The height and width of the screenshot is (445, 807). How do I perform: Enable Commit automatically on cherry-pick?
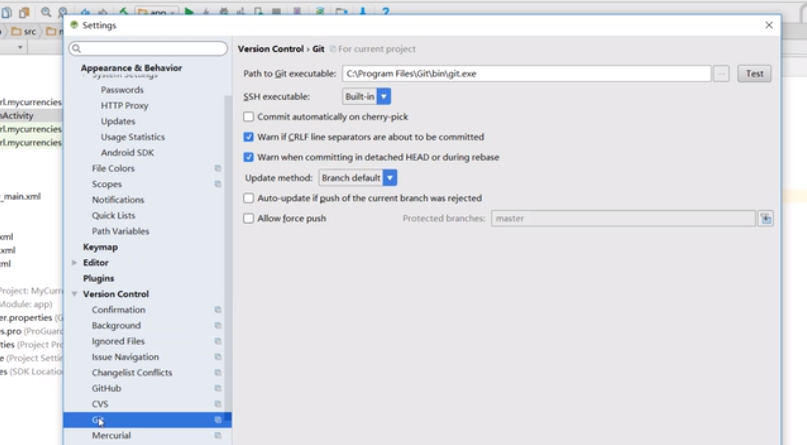249,117
